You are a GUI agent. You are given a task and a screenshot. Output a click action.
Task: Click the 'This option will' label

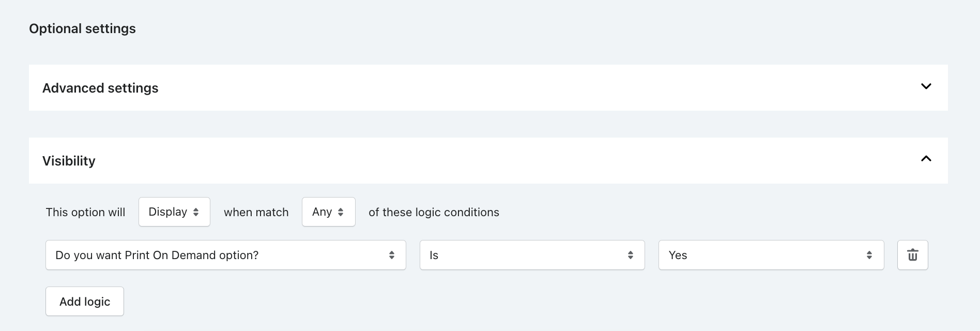coord(85,212)
